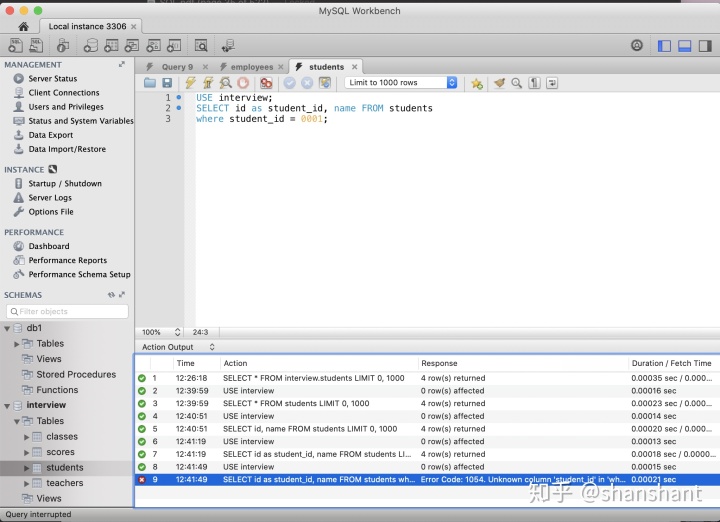720x522 pixels.
Task: Open Data Export
Action: 51,135
